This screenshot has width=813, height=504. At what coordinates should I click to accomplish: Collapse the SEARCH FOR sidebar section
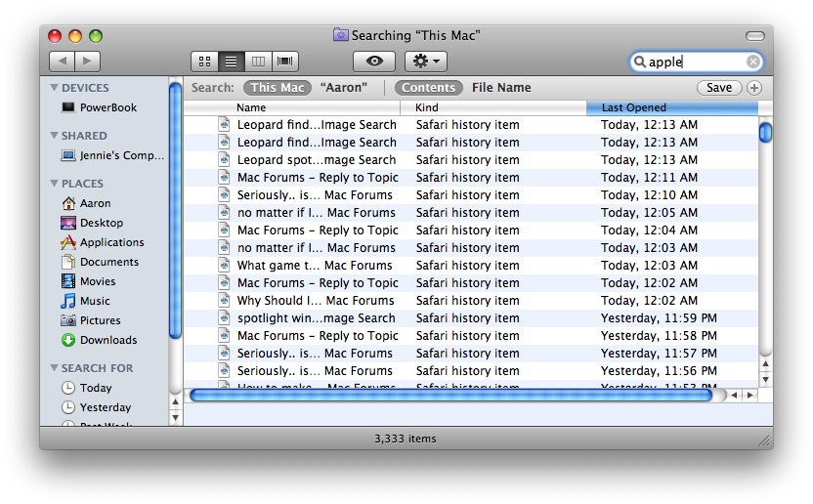pos(54,367)
